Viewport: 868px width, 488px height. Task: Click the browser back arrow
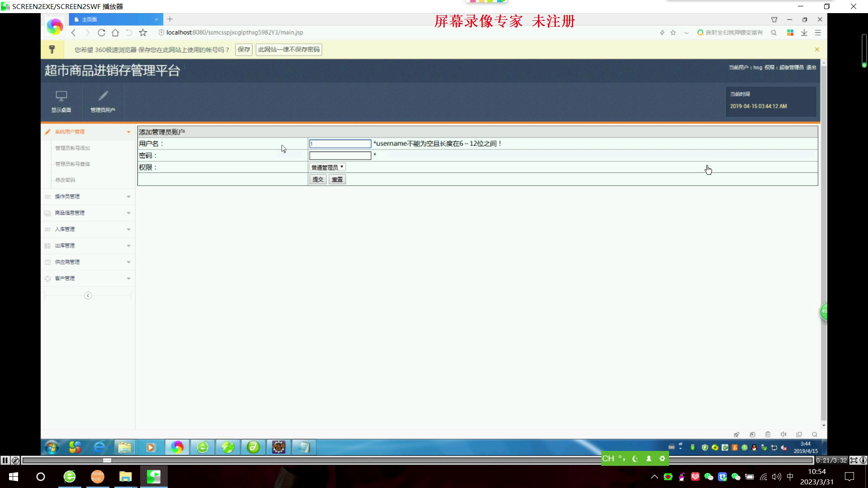pyautogui.click(x=74, y=33)
